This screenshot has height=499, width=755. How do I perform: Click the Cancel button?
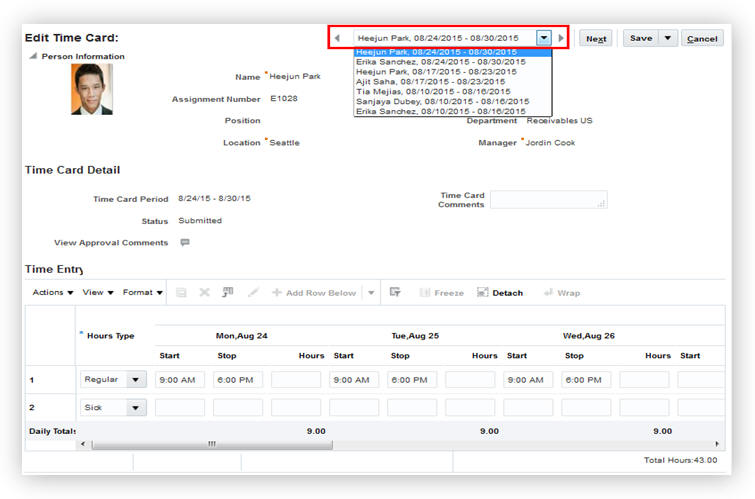(702, 39)
